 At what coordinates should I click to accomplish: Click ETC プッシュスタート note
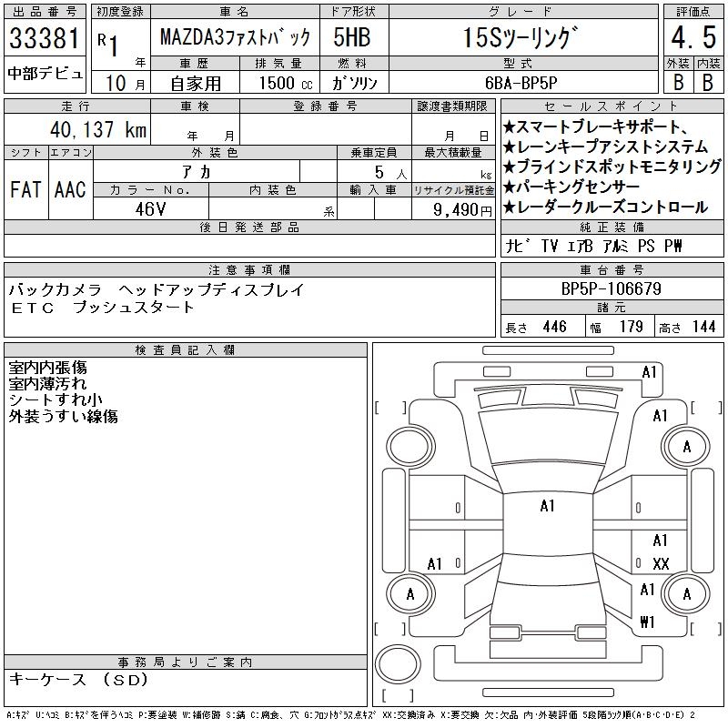tap(102, 308)
